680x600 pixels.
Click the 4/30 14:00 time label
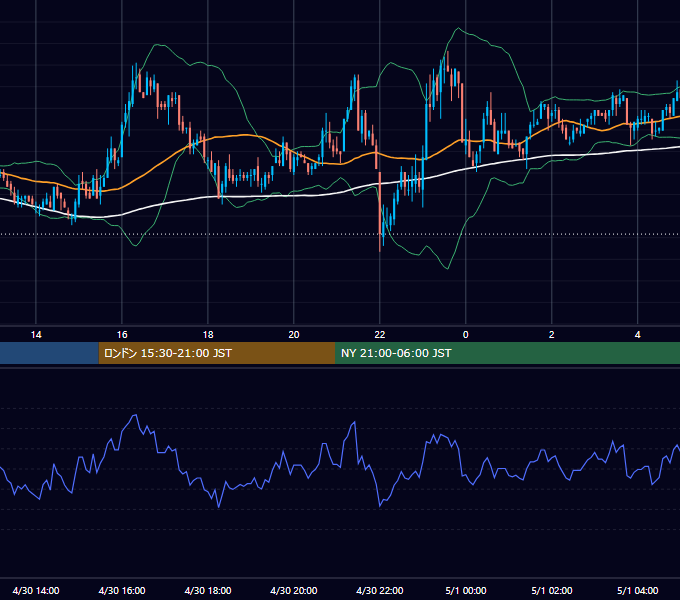pyautogui.click(x=36, y=590)
